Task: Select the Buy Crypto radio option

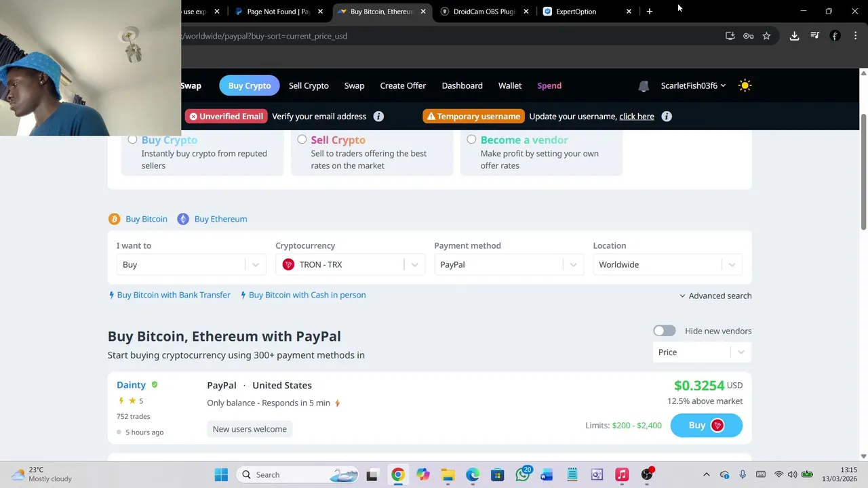Action: [x=132, y=140]
